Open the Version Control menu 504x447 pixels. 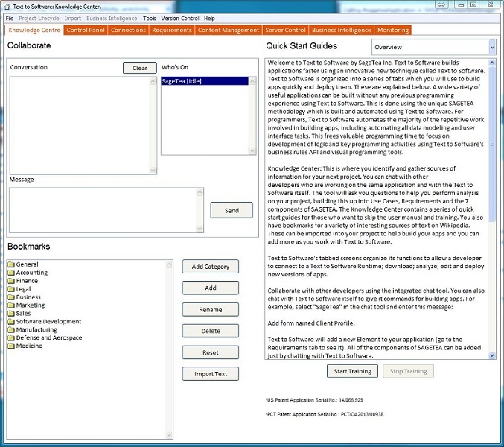(179, 18)
